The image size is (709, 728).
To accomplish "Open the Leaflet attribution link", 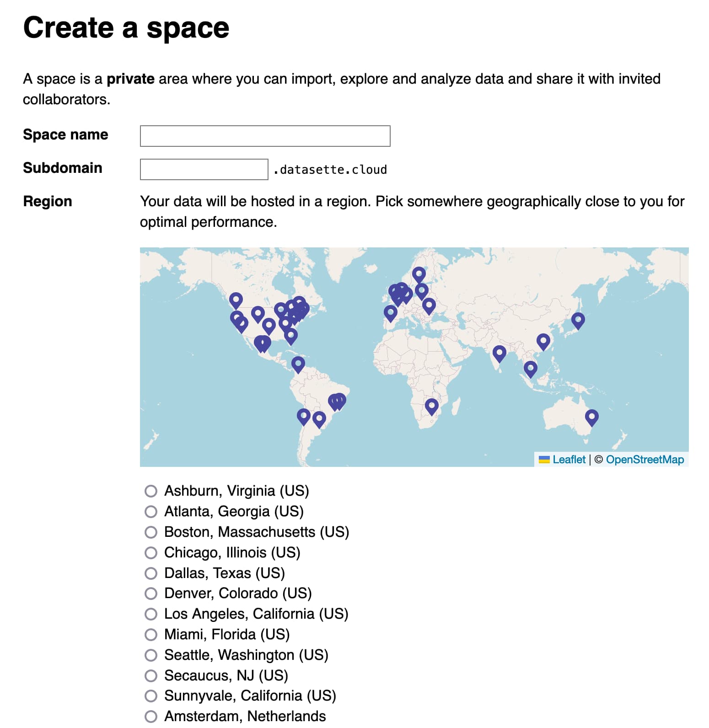I will [569, 460].
